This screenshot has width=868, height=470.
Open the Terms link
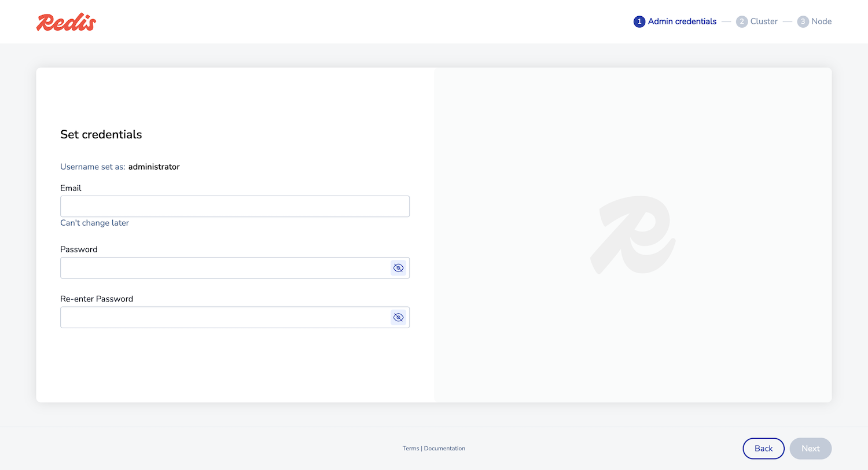pyautogui.click(x=411, y=448)
